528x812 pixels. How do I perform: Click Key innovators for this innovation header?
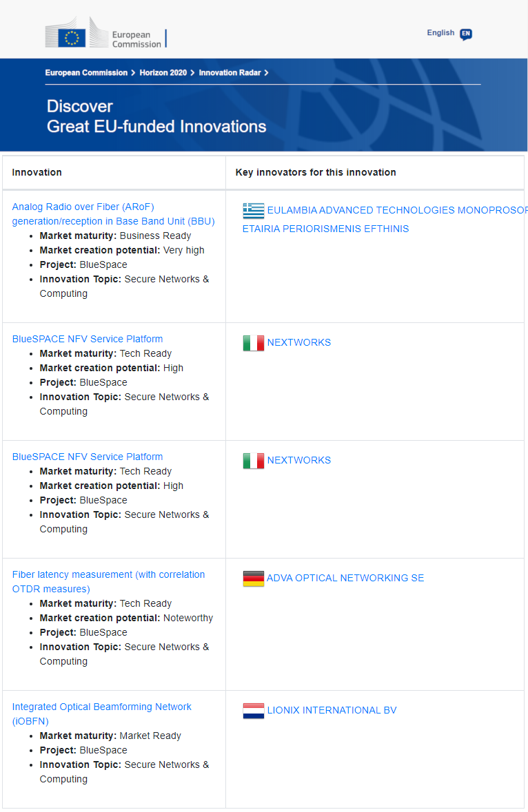click(x=316, y=172)
